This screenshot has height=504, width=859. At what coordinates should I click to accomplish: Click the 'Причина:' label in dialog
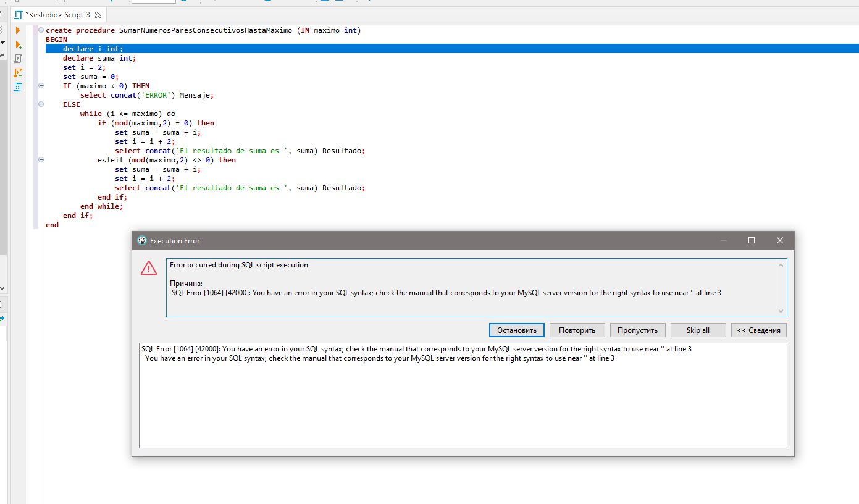pyautogui.click(x=186, y=283)
